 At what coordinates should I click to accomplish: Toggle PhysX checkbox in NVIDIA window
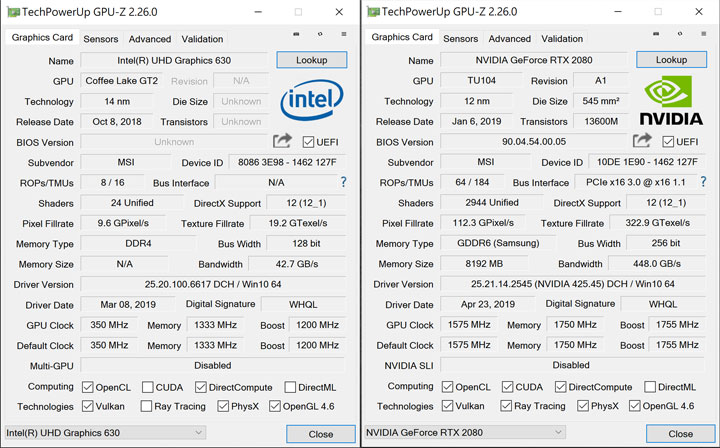[x=583, y=405]
